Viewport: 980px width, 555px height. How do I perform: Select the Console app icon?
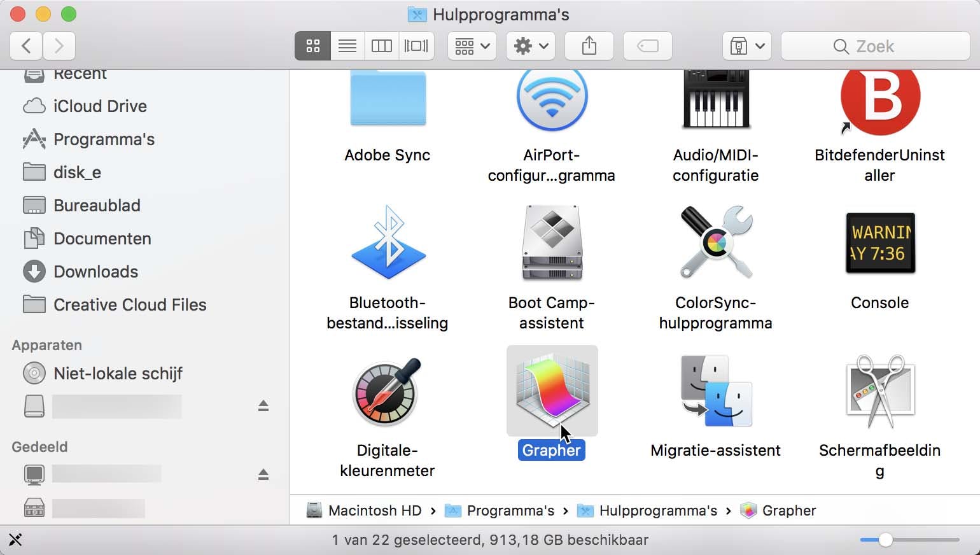(x=880, y=242)
